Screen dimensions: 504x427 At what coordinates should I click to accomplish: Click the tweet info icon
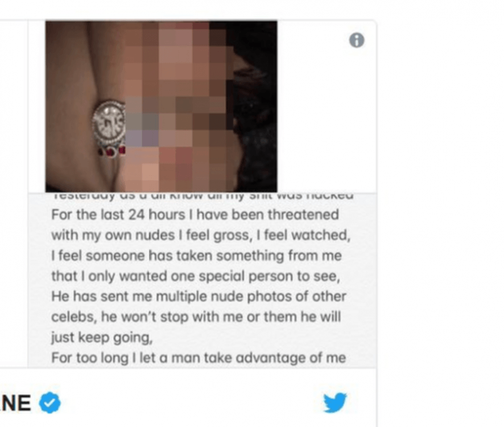357,40
